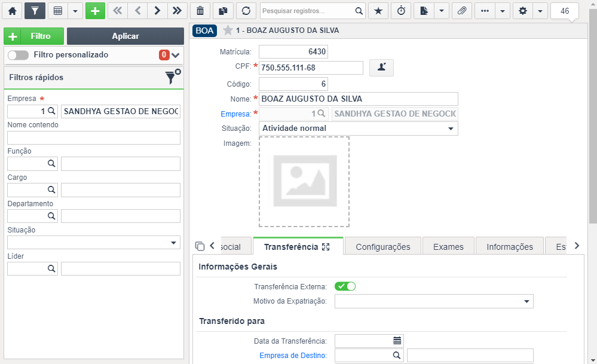Duplicate the current record
Image resolution: width=597 pixels, height=364 pixels.
(223, 11)
